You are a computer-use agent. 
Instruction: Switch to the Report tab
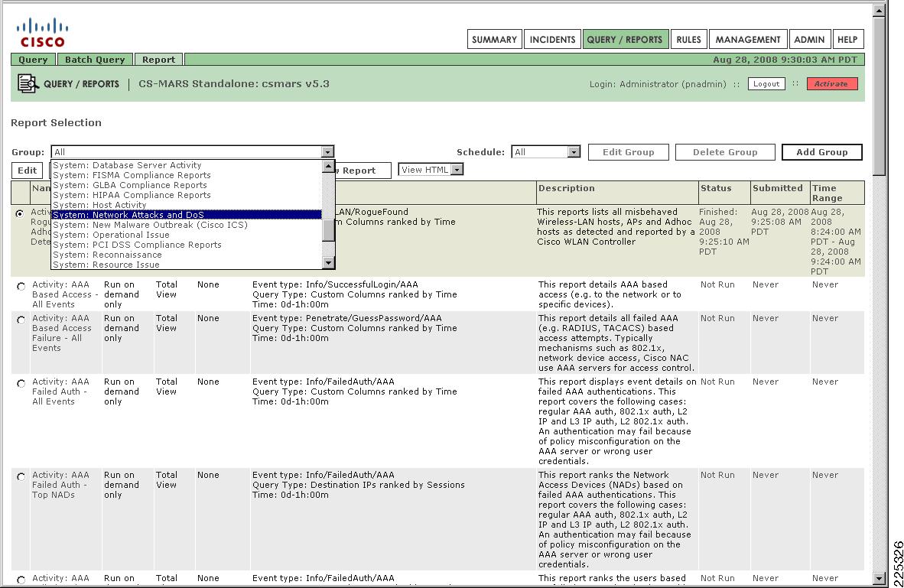158,59
